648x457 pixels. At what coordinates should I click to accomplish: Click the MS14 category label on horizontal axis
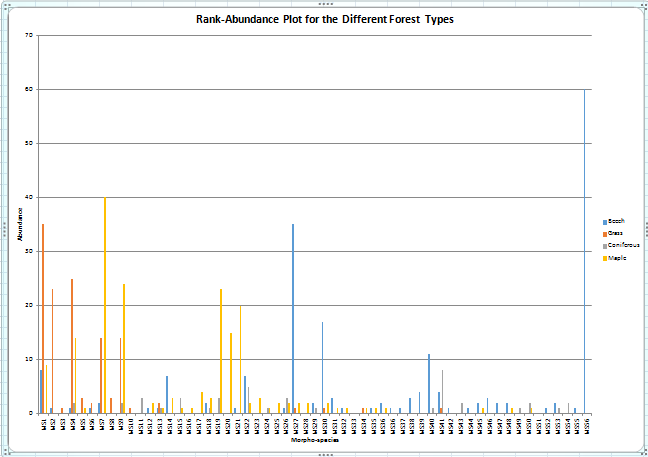170,426
